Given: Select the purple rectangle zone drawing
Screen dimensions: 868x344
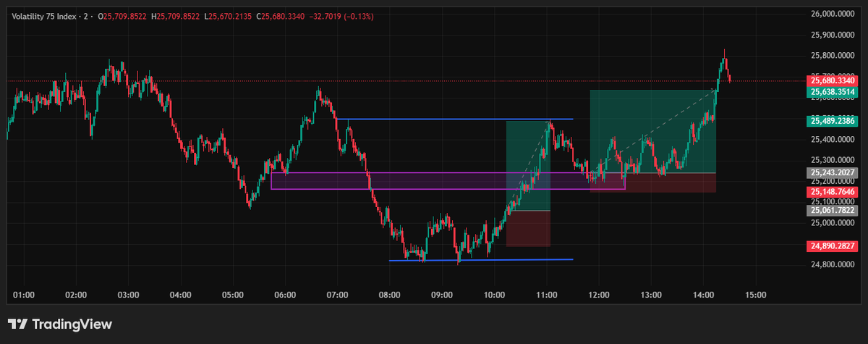Looking at the screenshot, I should [448, 180].
